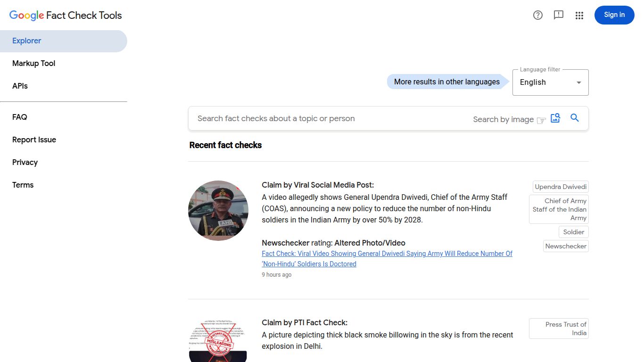Screen dimensions: 644x362
Task: Click the magnifying glass search icon
Action: 575,118
